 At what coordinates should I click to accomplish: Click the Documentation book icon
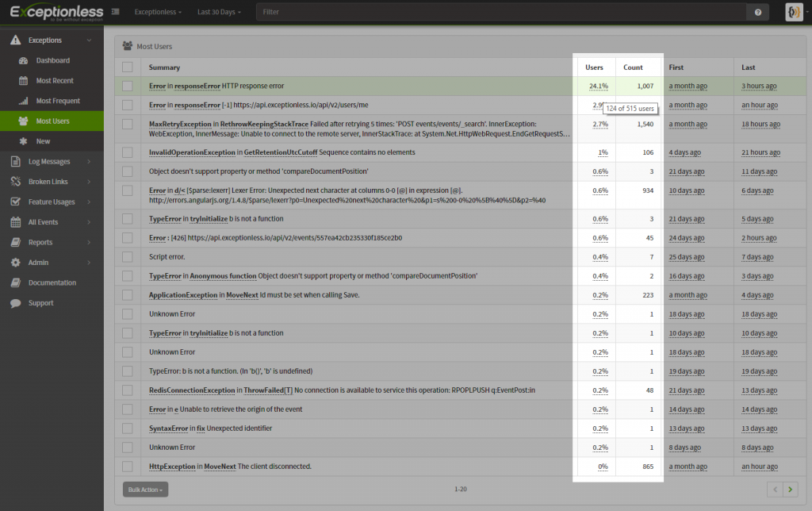pos(16,283)
